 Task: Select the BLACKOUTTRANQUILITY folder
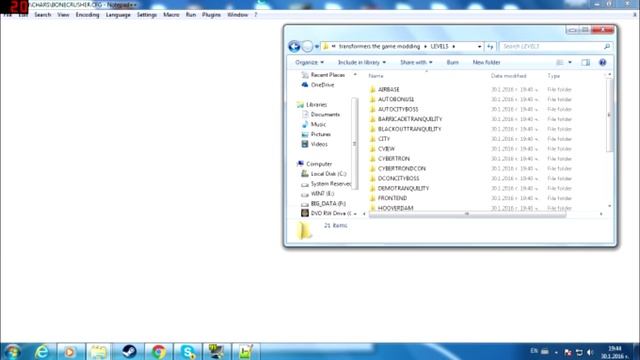pos(406,129)
